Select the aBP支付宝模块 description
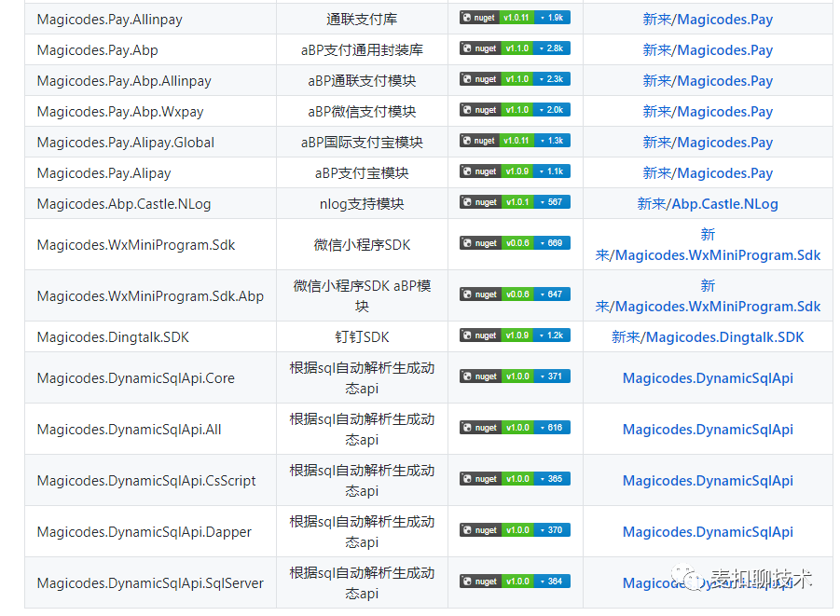 point(362,173)
